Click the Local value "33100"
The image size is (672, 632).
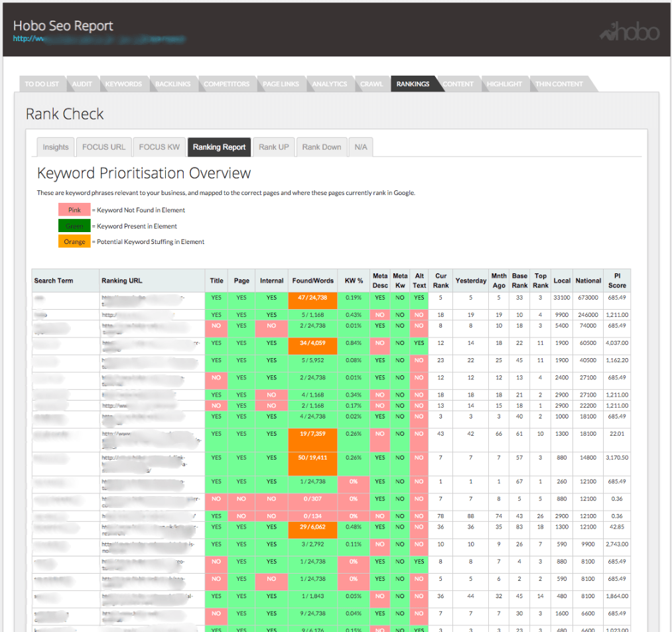point(562,297)
